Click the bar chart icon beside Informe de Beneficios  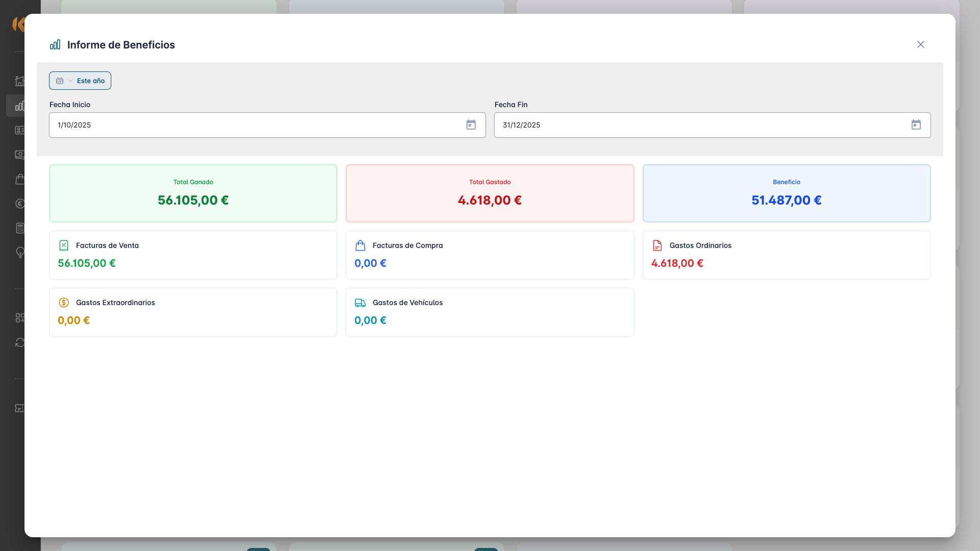tap(55, 45)
